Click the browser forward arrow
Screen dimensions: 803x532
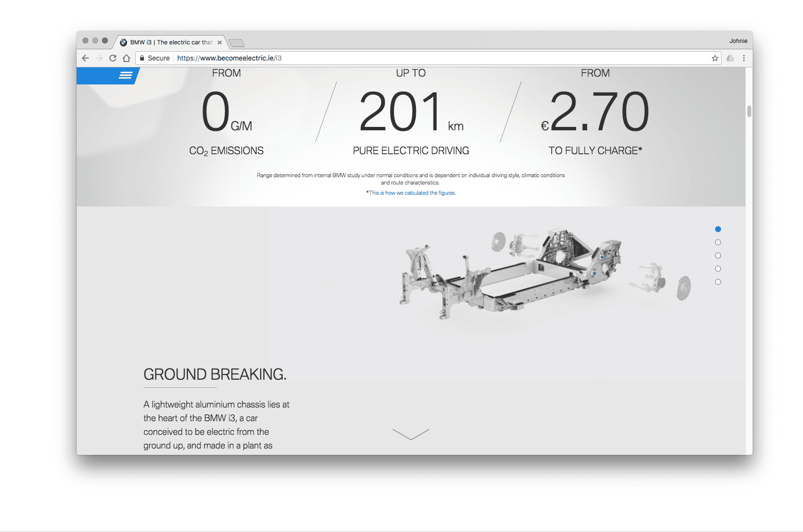point(99,58)
